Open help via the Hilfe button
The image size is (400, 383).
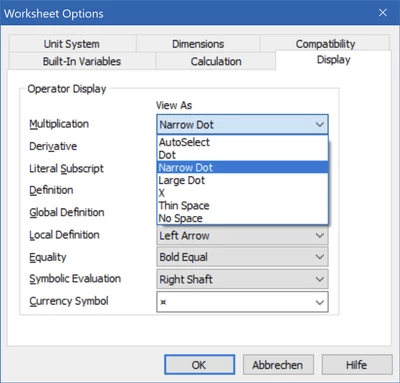pos(357,365)
